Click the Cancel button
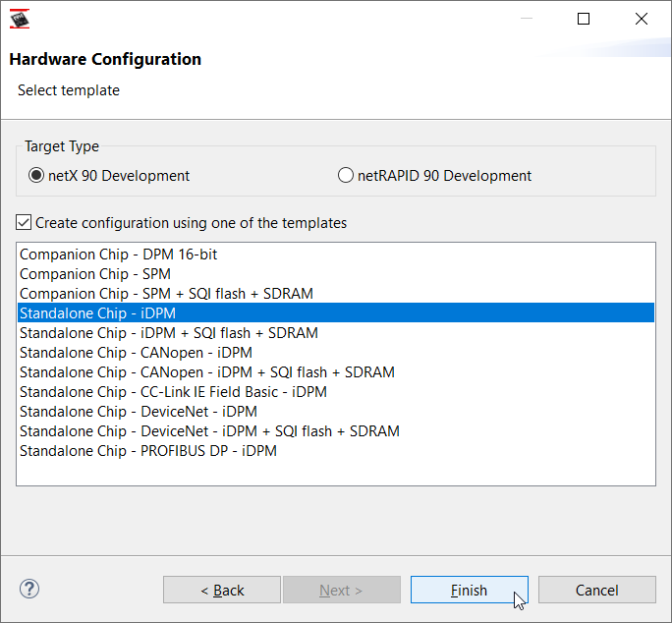The width and height of the screenshot is (672, 623). 596,590
